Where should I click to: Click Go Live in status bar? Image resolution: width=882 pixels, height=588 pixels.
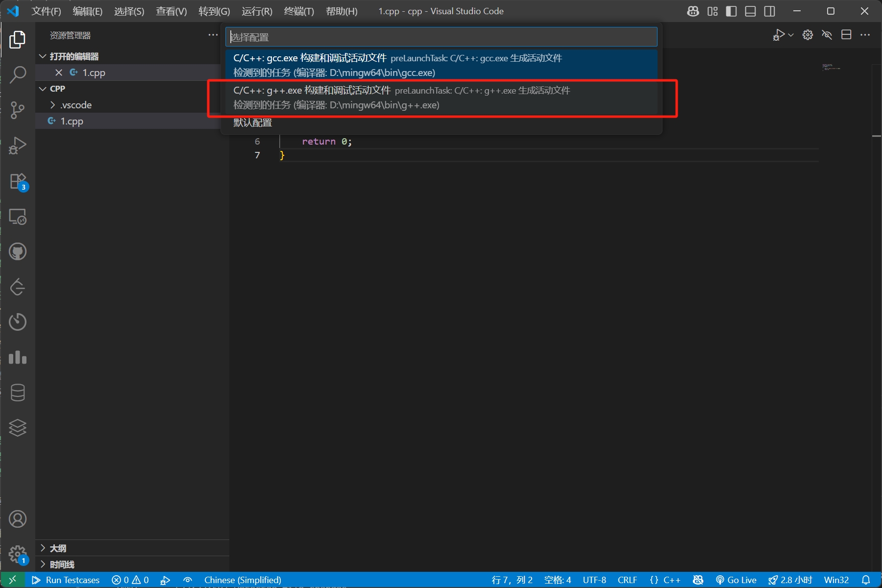tap(736, 580)
